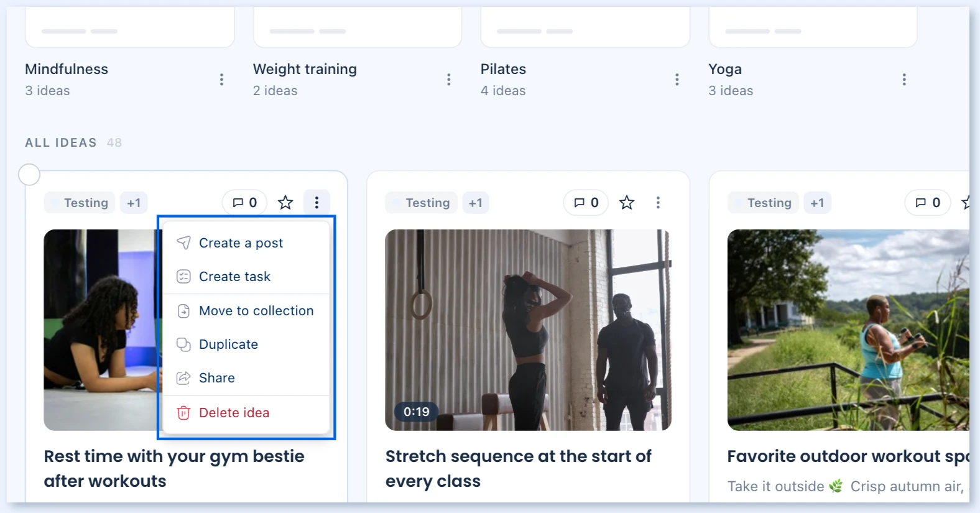Open the Favorite outdoor workout photo

848,330
